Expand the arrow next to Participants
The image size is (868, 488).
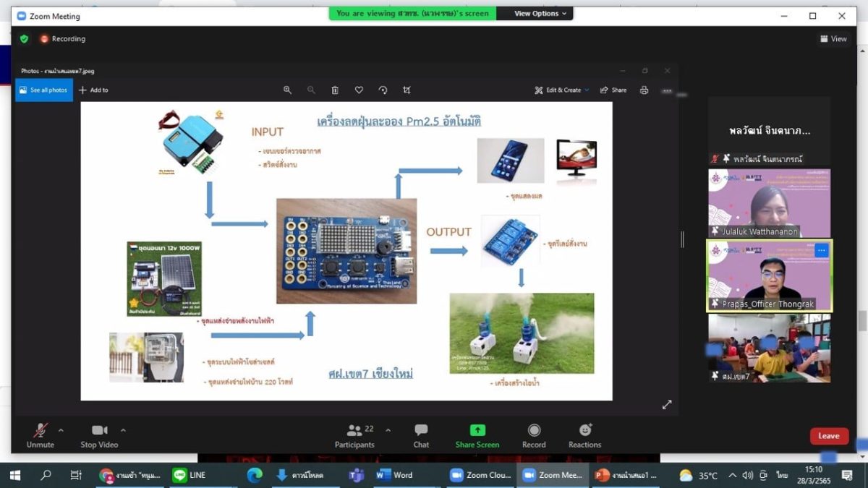pos(388,430)
